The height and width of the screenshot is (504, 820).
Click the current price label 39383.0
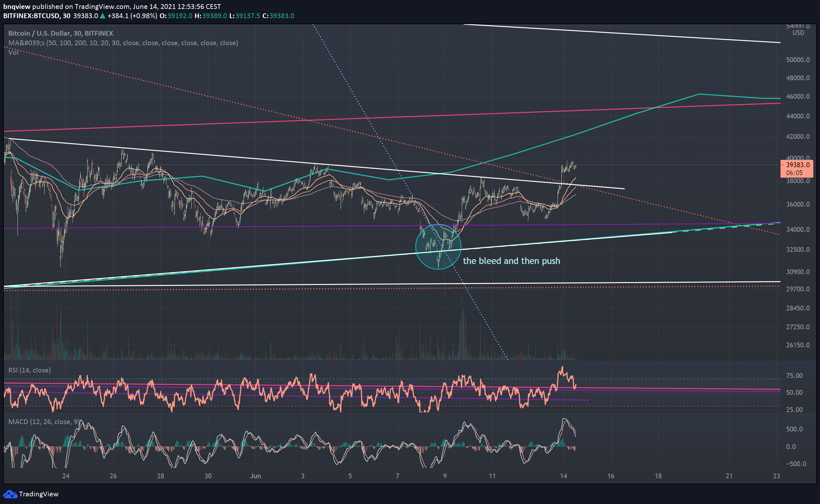(798, 165)
